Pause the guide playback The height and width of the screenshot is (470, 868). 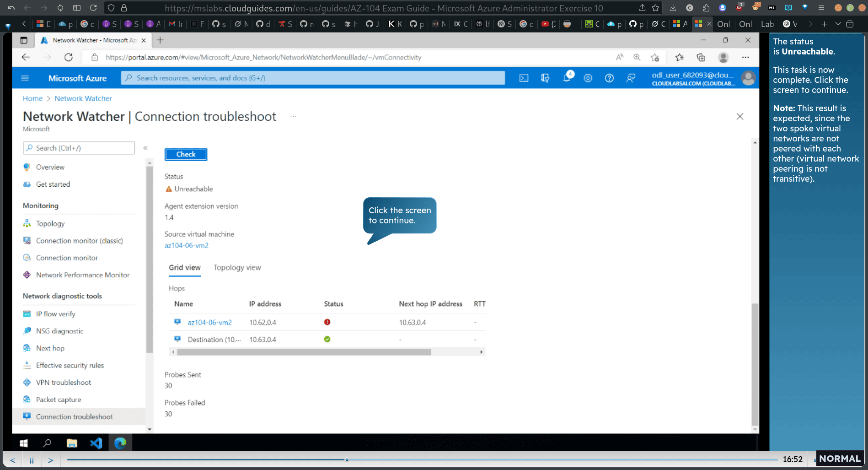click(x=32, y=460)
